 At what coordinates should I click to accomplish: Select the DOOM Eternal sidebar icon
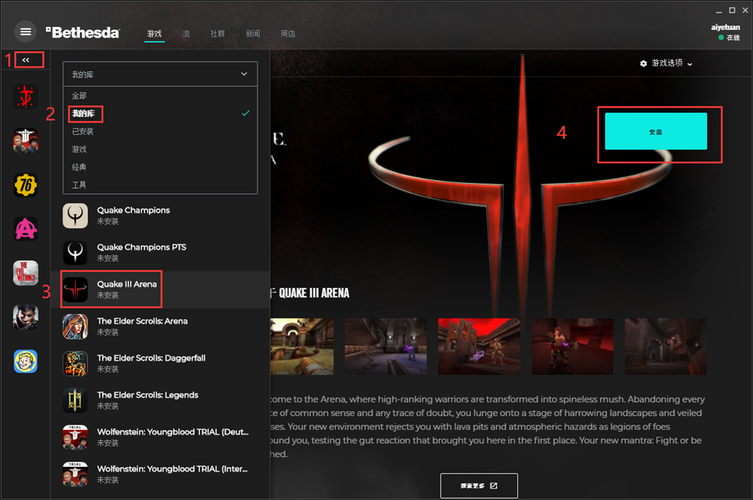(25, 97)
